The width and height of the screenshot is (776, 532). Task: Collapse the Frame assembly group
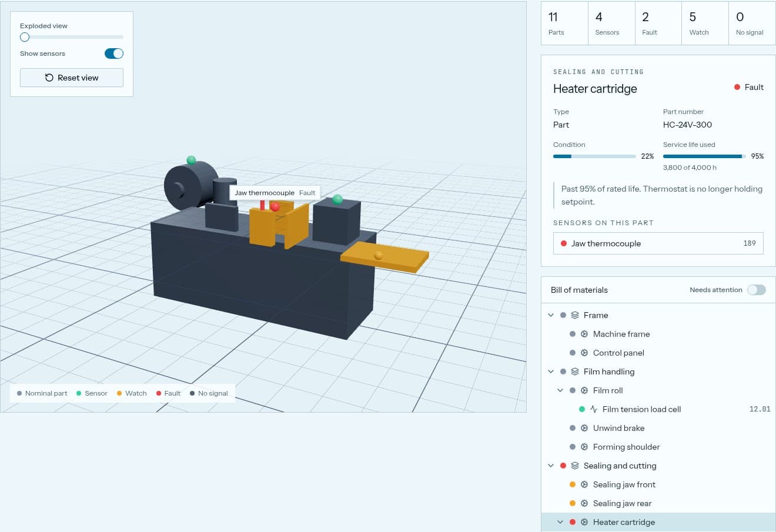(551, 315)
